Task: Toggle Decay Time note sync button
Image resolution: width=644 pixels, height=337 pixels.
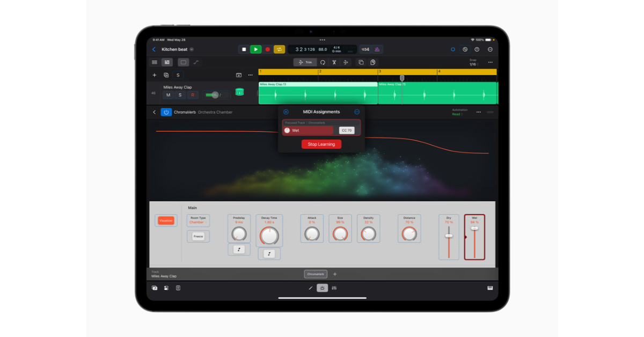Action: (x=269, y=254)
